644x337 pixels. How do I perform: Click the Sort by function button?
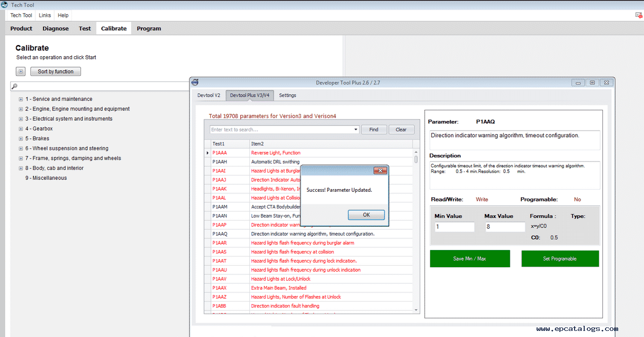click(x=56, y=71)
